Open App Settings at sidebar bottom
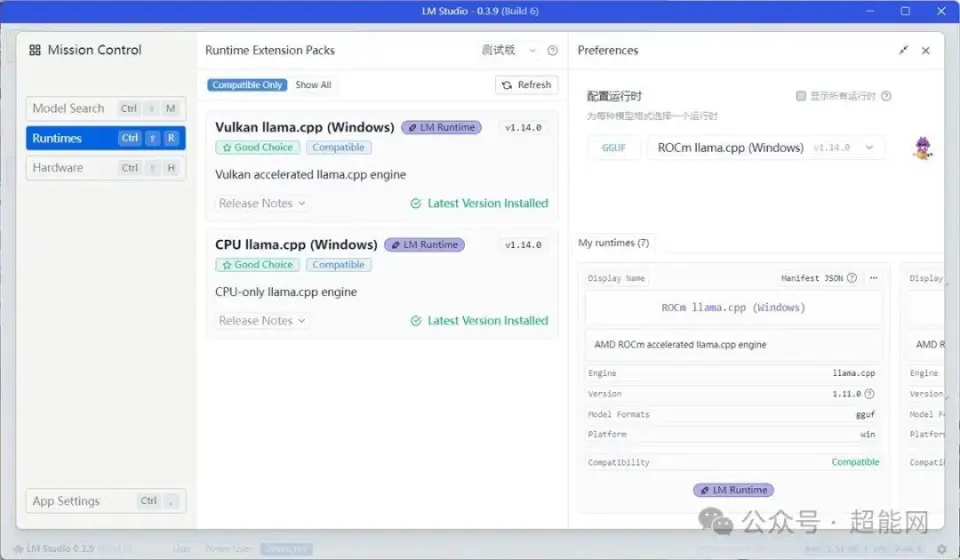Image resolution: width=960 pixels, height=560 pixels. tap(105, 501)
